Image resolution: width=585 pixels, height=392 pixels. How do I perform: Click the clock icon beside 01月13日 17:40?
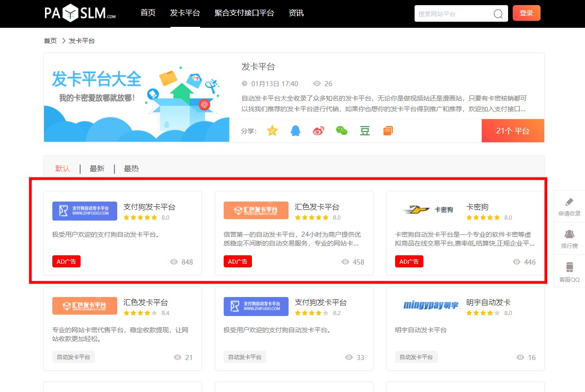245,84
